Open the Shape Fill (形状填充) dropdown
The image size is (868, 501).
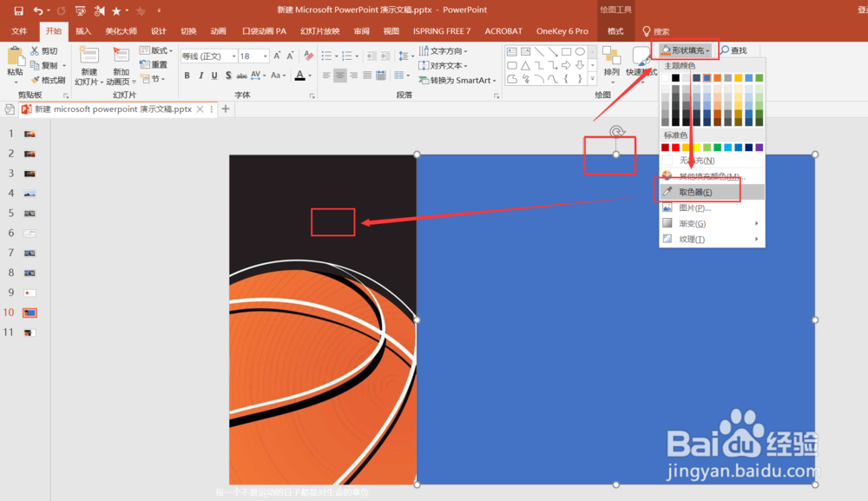(686, 50)
